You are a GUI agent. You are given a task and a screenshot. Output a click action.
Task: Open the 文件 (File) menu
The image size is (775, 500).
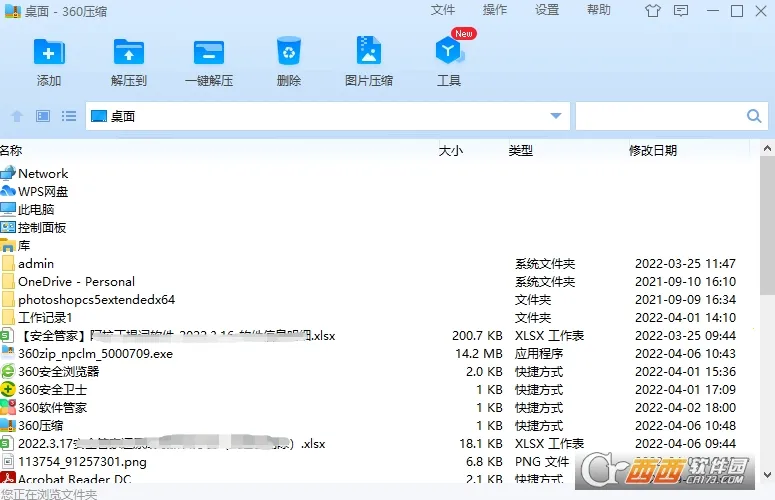(443, 10)
